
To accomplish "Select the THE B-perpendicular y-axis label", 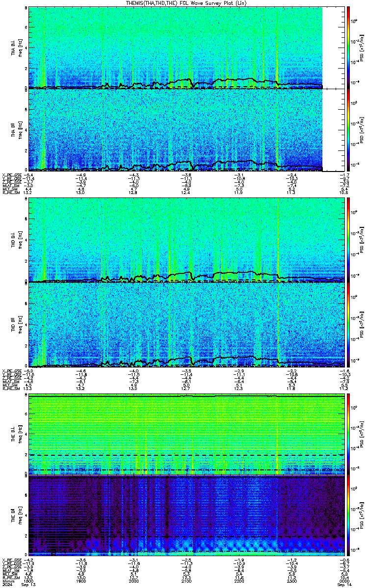I will tap(13, 433).
